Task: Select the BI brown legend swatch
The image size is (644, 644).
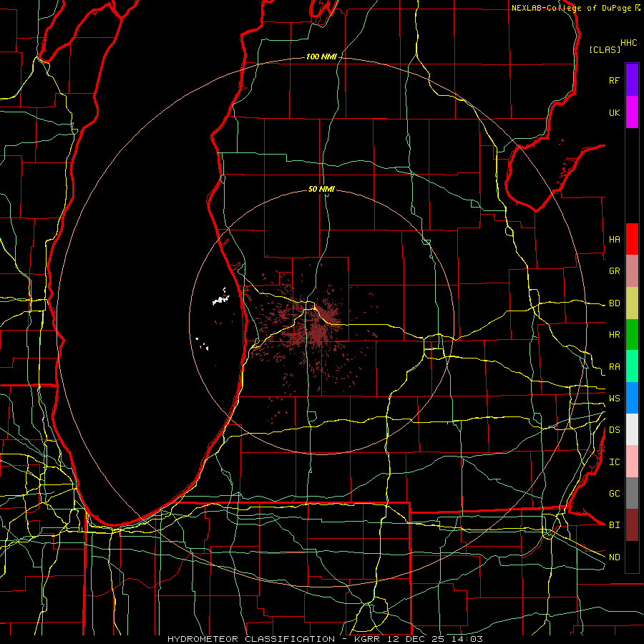Action: pyautogui.click(x=632, y=525)
